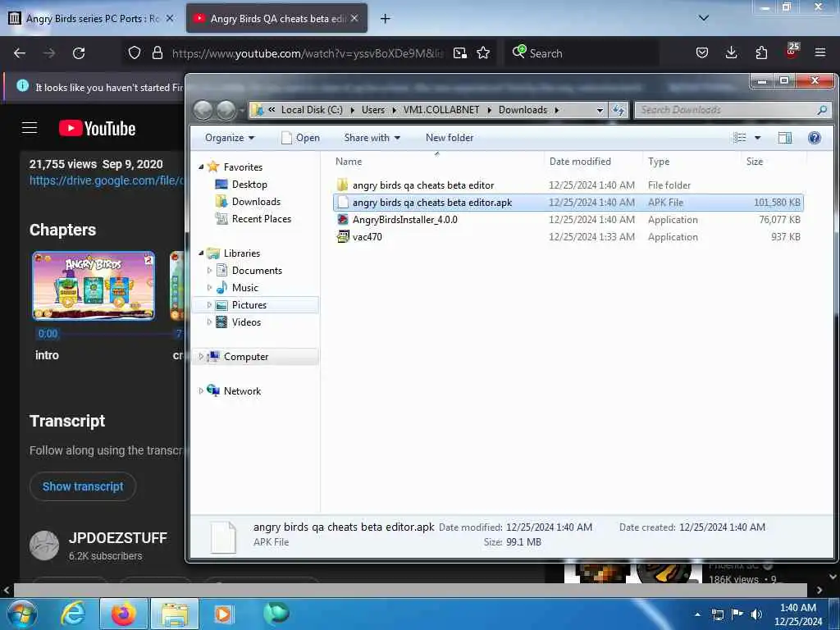The image size is (840, 630).
Task: Open Action Center flag tray icon
Action: [x=737, y=614]
